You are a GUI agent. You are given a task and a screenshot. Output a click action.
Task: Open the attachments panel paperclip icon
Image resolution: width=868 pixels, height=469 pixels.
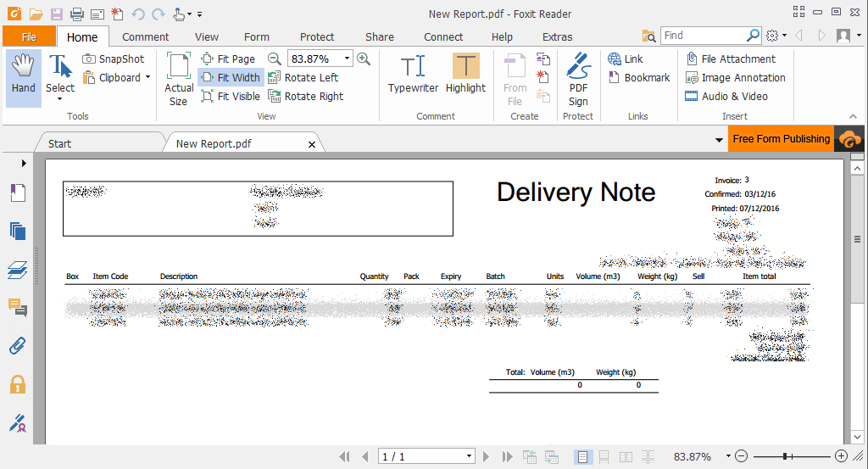pos(17,346)
